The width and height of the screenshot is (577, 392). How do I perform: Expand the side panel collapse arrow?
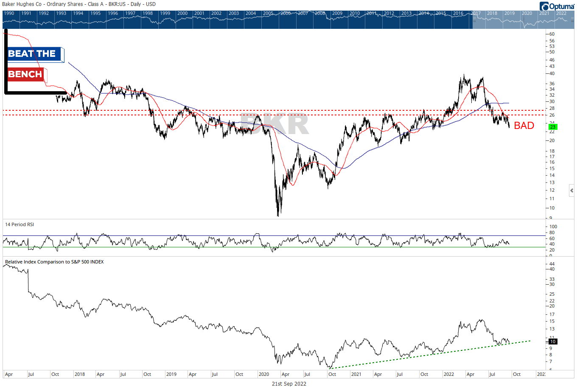[x=572, y=190]
